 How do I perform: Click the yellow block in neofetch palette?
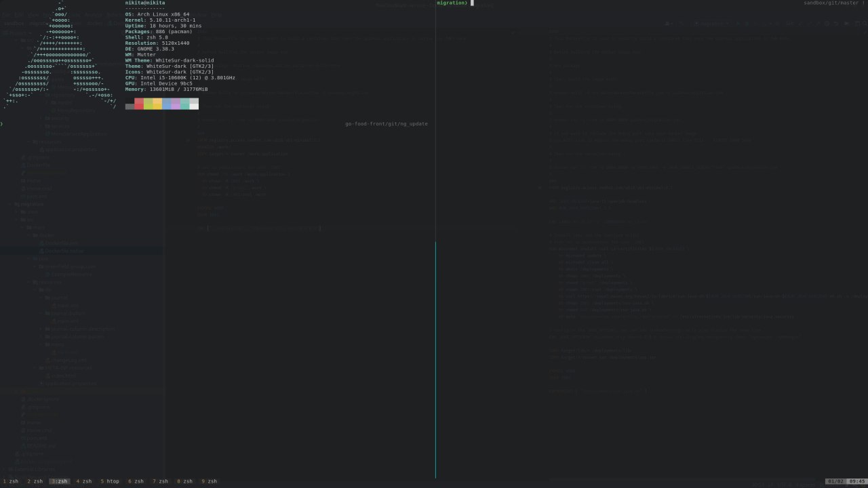point(157,104)
